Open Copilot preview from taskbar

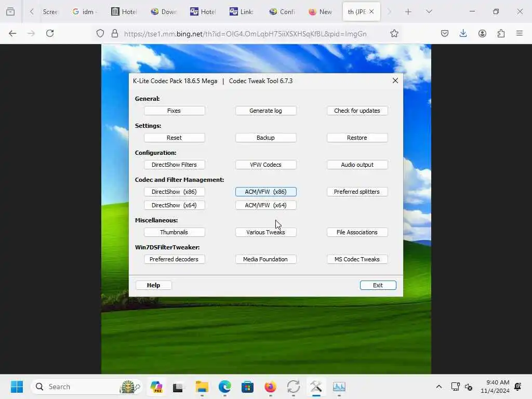pos(156,387)
